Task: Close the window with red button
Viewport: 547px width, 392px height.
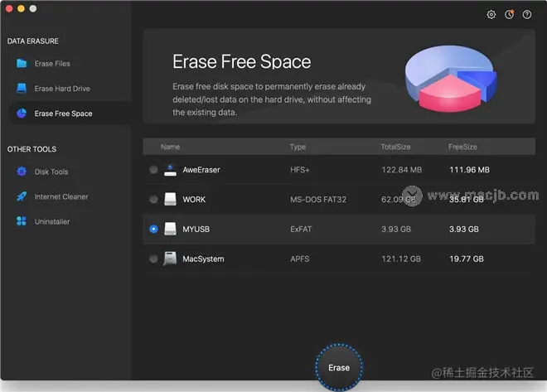Action: pyautogui.click(x=9, y=9)
